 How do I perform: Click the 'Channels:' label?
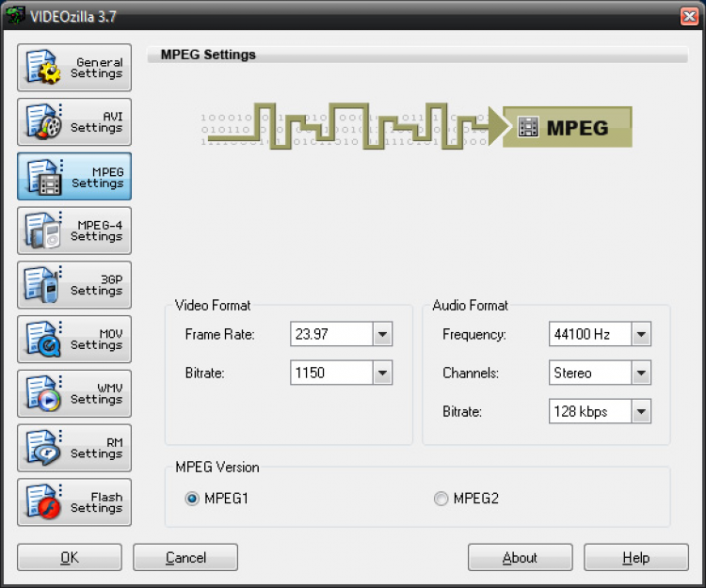click(471, 373)
